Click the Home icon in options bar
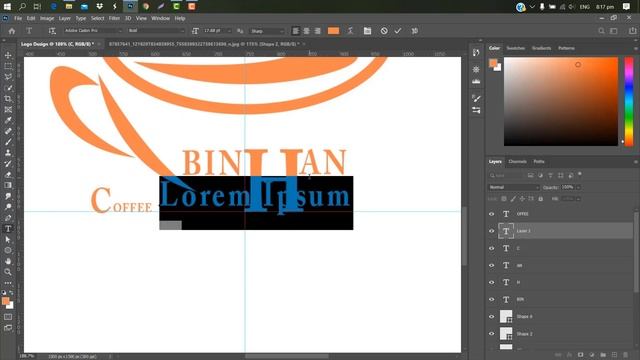 click(x=12, y=31)
